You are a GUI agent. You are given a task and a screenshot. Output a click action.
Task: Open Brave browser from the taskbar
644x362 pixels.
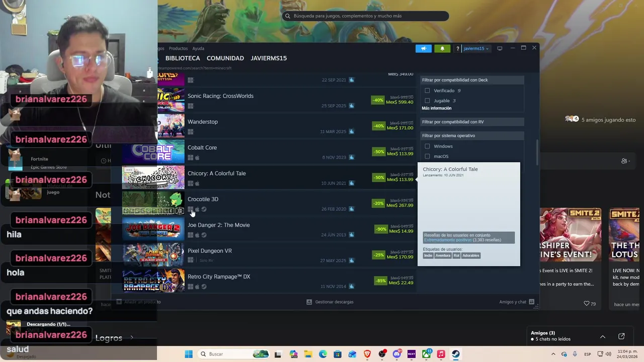pos(367,354)
